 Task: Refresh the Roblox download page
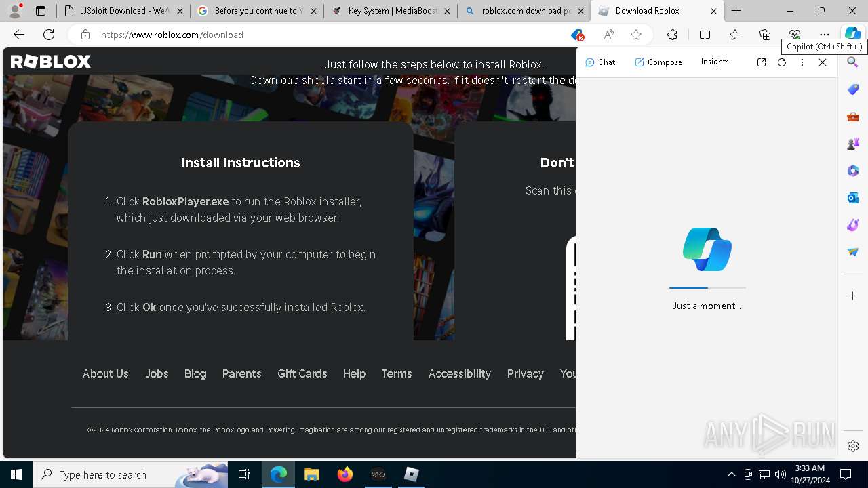click(x=49, y=35)
